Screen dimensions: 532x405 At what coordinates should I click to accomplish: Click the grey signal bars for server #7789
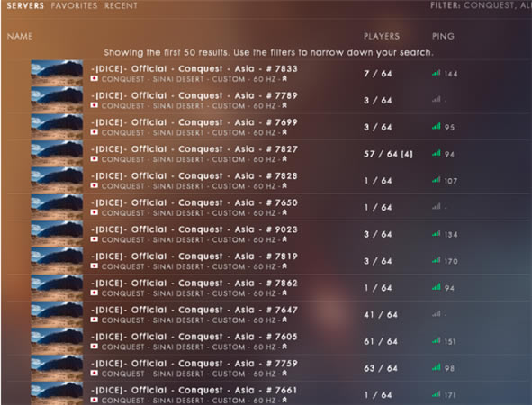(x=437, y=99)
